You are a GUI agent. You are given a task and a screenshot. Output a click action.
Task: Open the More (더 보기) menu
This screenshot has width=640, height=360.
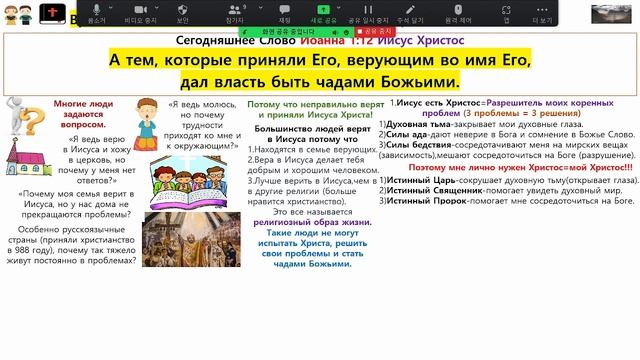pyautogui.click(x=542, y=13)
